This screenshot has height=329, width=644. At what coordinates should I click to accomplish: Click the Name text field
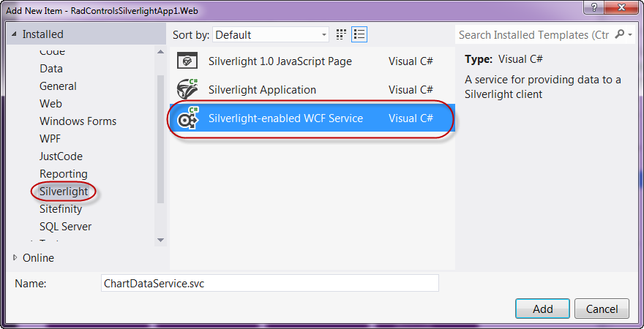click(x=269, y=283)
